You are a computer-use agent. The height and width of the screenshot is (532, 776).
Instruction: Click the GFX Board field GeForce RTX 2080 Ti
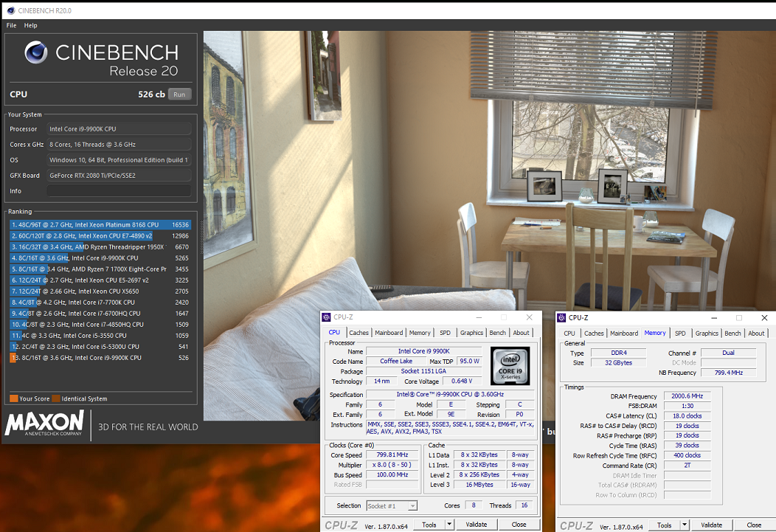pyautogui.click(x=119, y=175)
